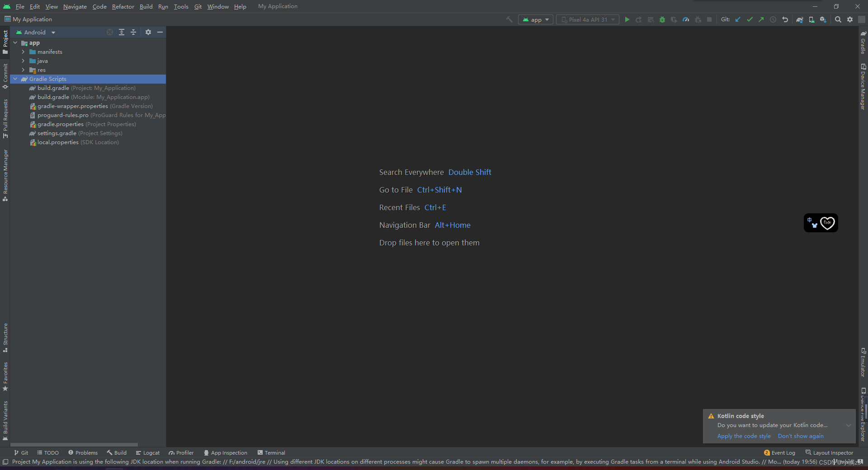
Task: Expand the Kotlin code style notification
Action: click(849, 425)
